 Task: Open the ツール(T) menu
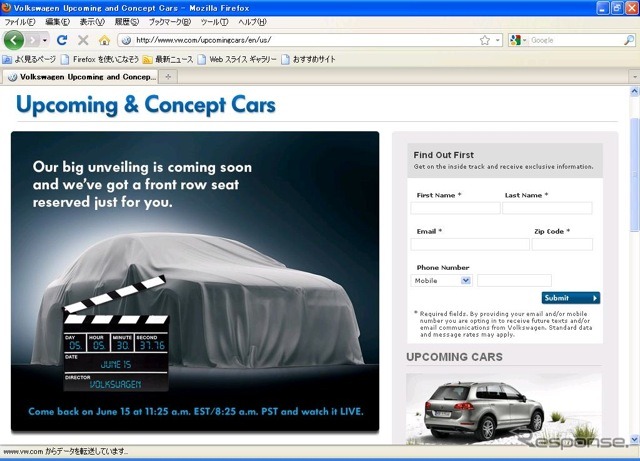click(214, 22)
